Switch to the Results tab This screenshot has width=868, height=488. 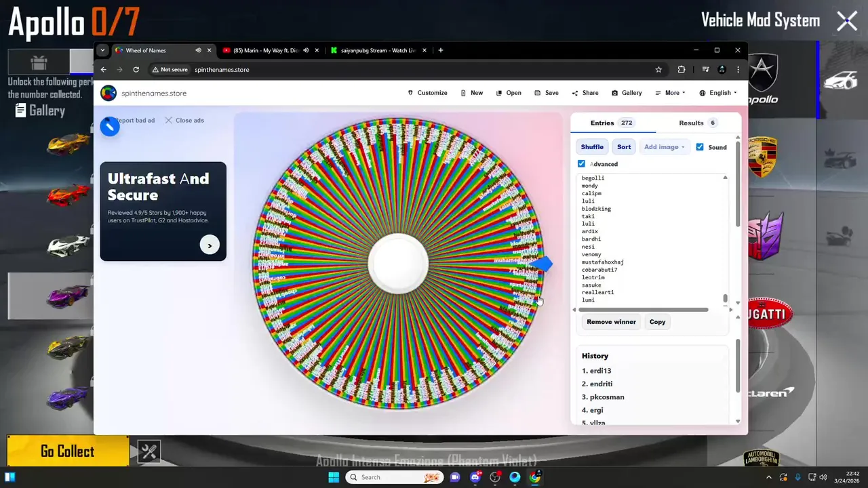(x=698, y=123)
